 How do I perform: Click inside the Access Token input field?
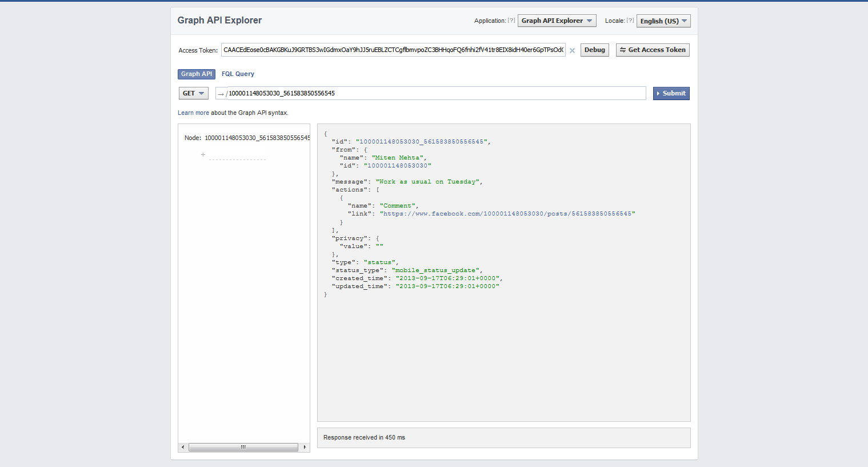click(x=393, y=50)
